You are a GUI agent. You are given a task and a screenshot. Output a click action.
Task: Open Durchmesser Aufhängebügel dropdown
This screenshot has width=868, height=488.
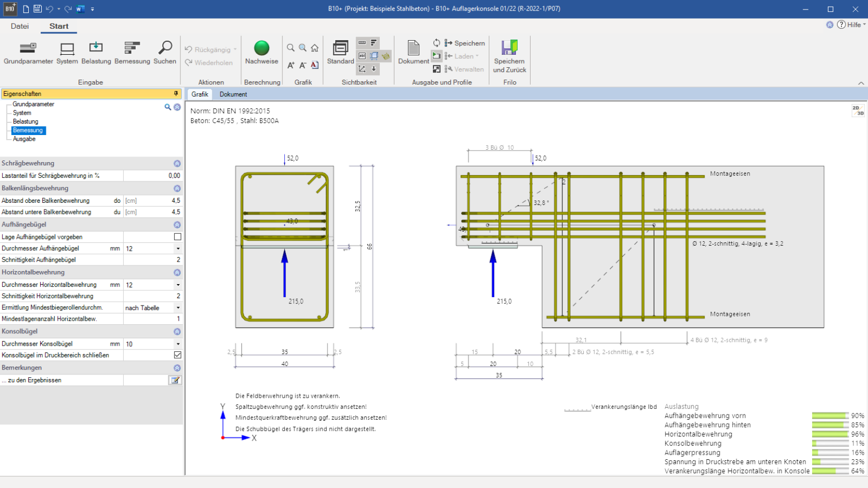178,249
